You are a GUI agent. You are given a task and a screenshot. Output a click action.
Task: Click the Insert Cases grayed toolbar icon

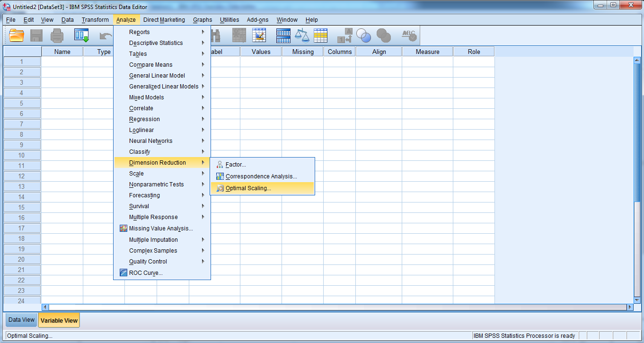(x=239, y=35)
